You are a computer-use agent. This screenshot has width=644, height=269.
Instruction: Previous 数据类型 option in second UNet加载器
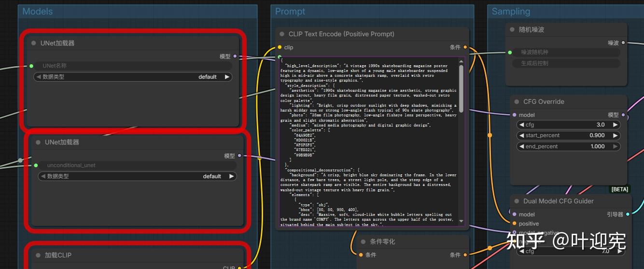[42, 176]
